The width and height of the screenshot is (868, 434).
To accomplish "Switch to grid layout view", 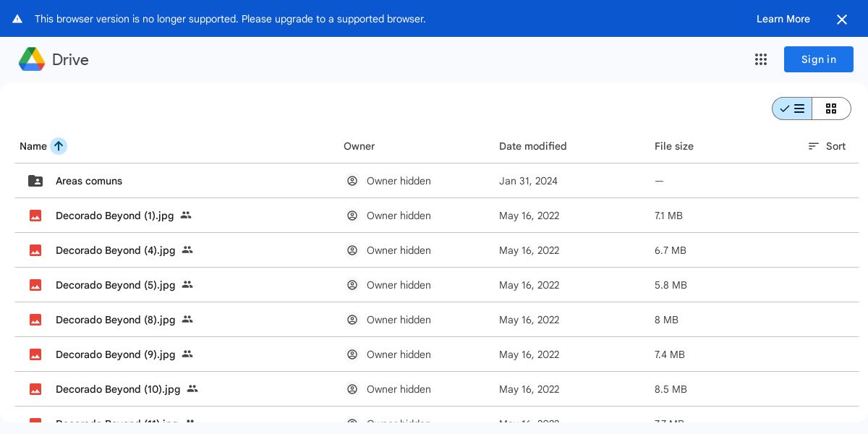I will point(831,109).
